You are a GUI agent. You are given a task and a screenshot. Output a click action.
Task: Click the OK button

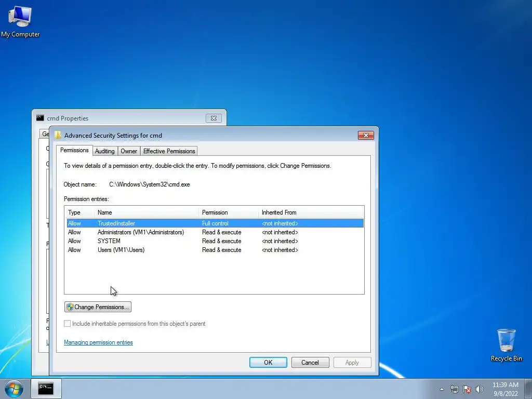click(268, 362)
